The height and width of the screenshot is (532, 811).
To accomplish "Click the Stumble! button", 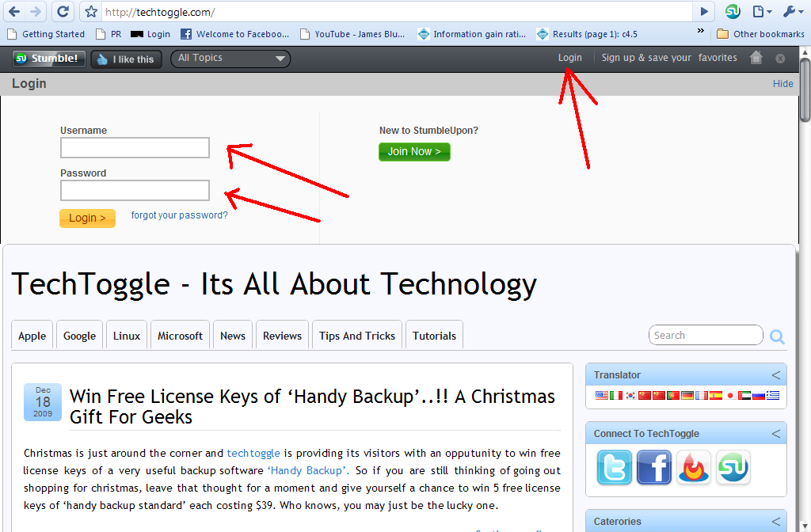I will point(48,59).
